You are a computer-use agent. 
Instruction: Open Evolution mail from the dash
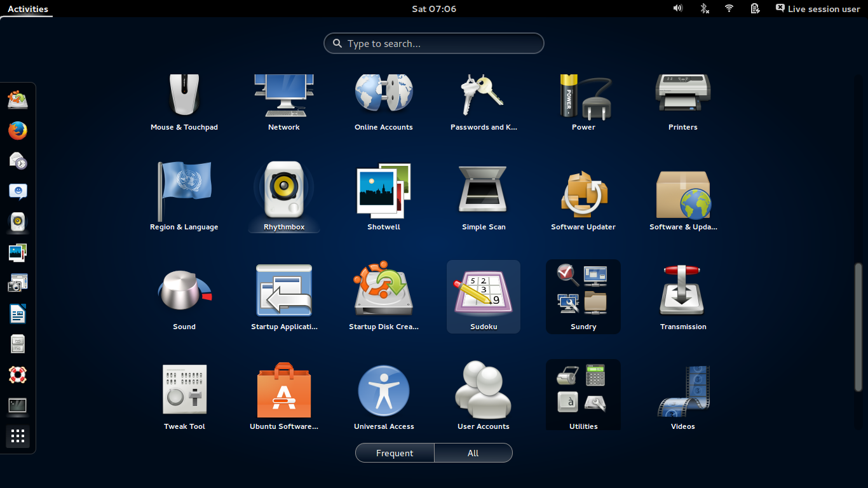18,161
